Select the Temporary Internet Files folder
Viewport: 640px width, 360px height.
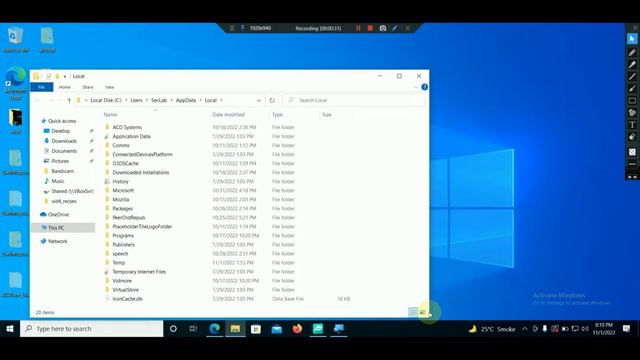(139, 272)
